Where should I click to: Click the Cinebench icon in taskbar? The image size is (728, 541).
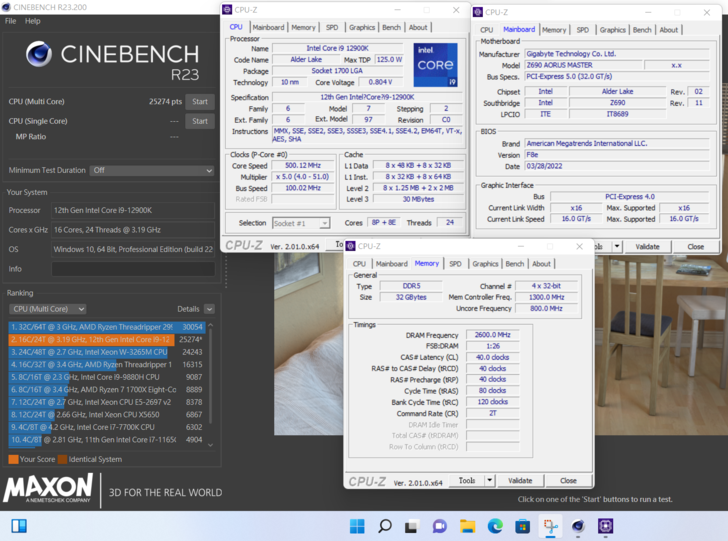[578, 526]
